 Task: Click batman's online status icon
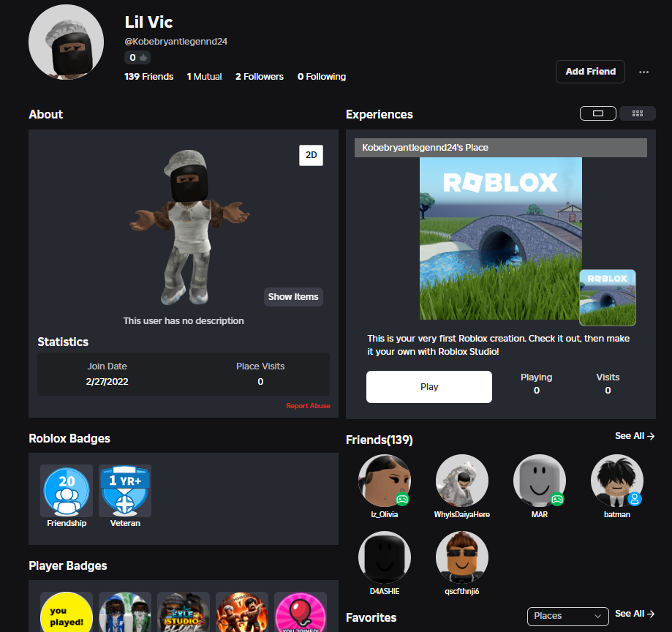point(635,499)
